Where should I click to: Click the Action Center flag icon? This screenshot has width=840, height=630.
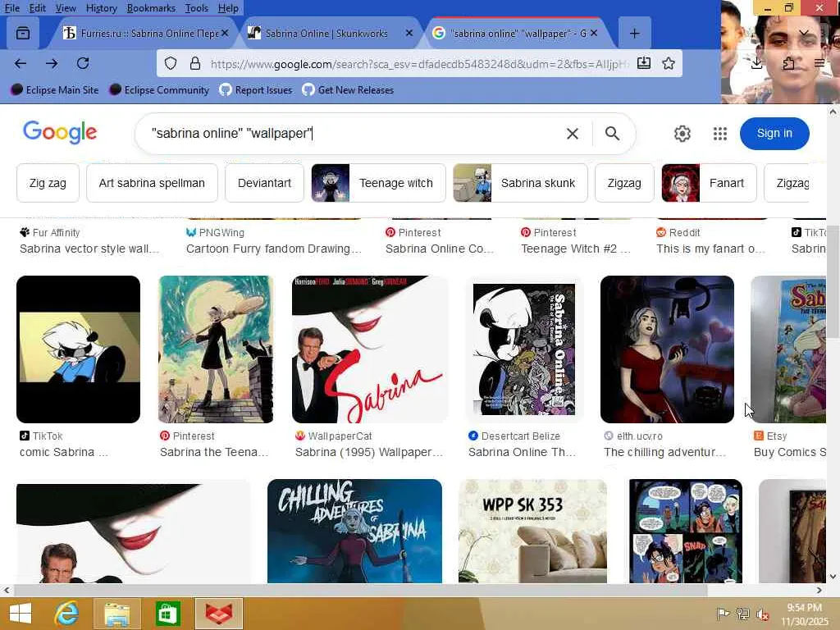[723, 614]
